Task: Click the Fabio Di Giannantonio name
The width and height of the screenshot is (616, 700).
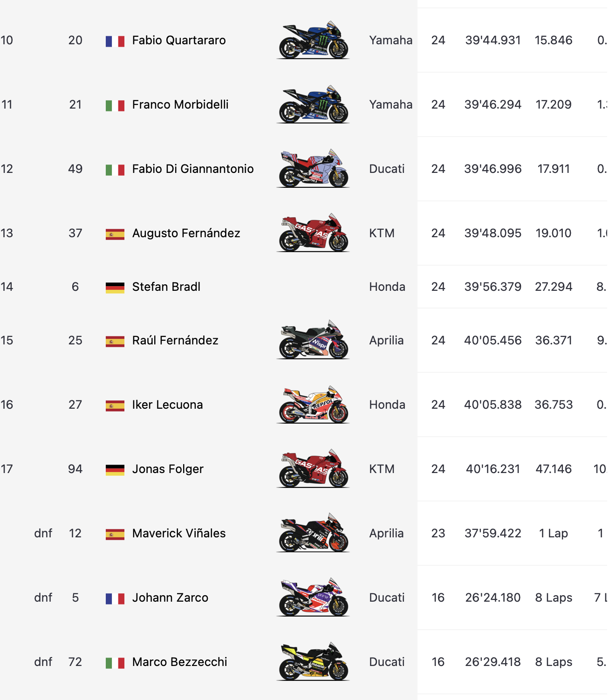Action: click(x=193, y=169)
